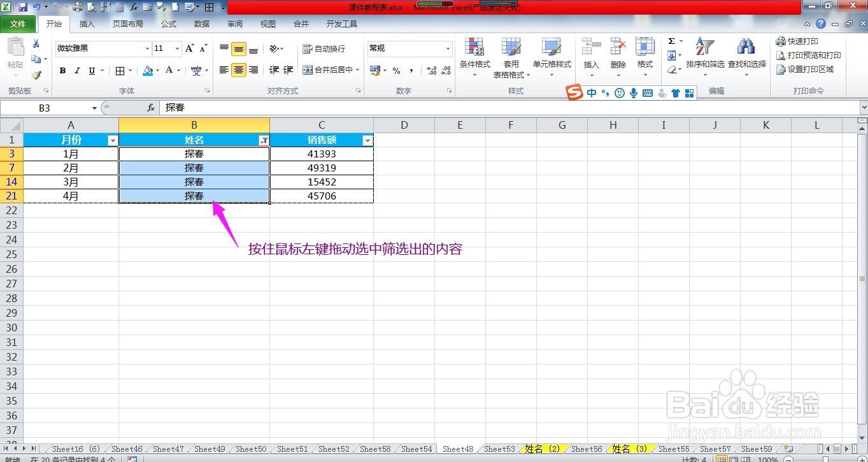
Task: Click the Excel Help question icon
Action: pos(821,24)
